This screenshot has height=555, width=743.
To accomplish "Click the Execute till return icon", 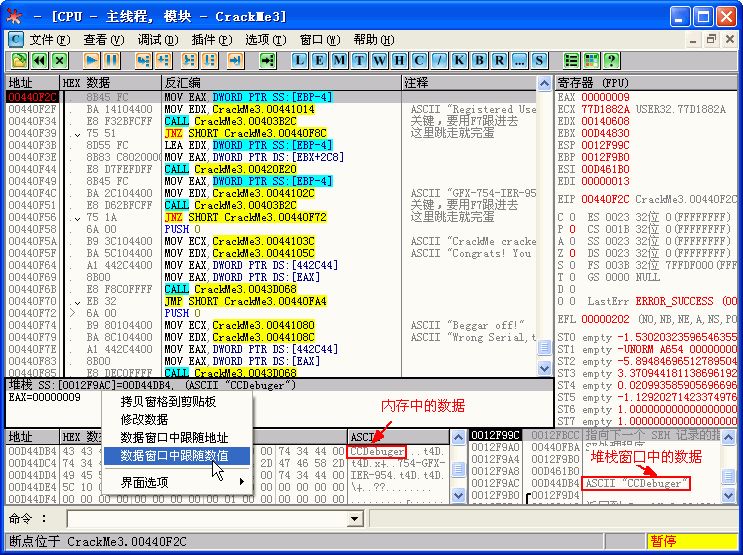I will [x=235, y=61].
